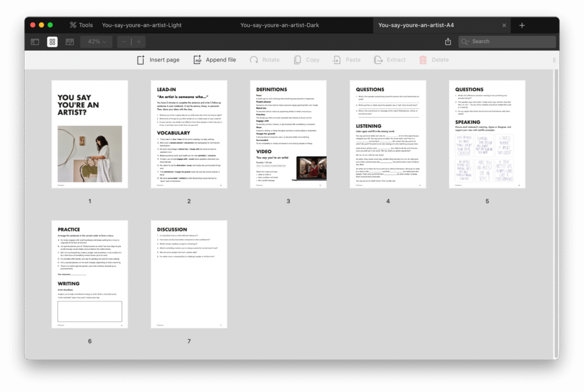584x392 pixels.
Task: Open the 42% zoom level dropdown
Action: 96,42
